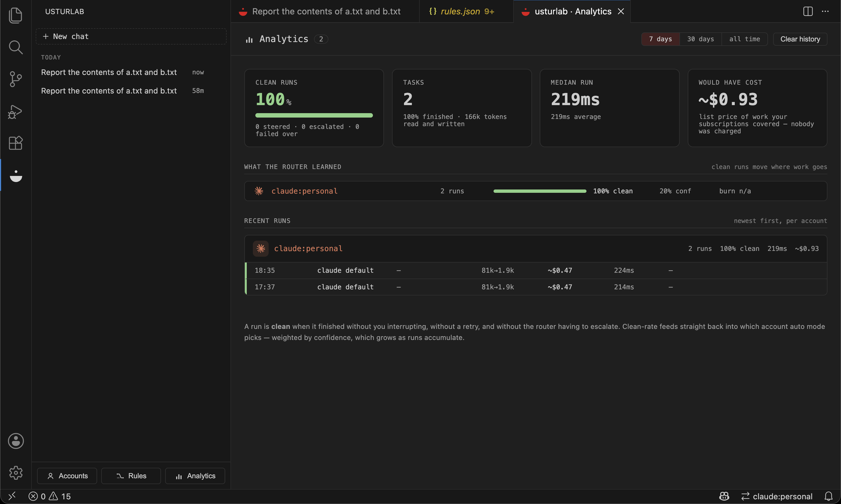Click the Clear history button
The image size is (841, 504).
coord(800,39)
